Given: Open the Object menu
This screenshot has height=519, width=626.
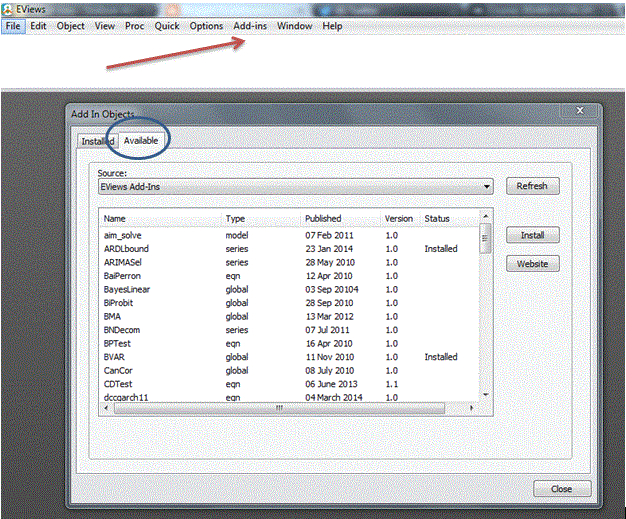Looking at the screenshot, I should pos(71,26).
